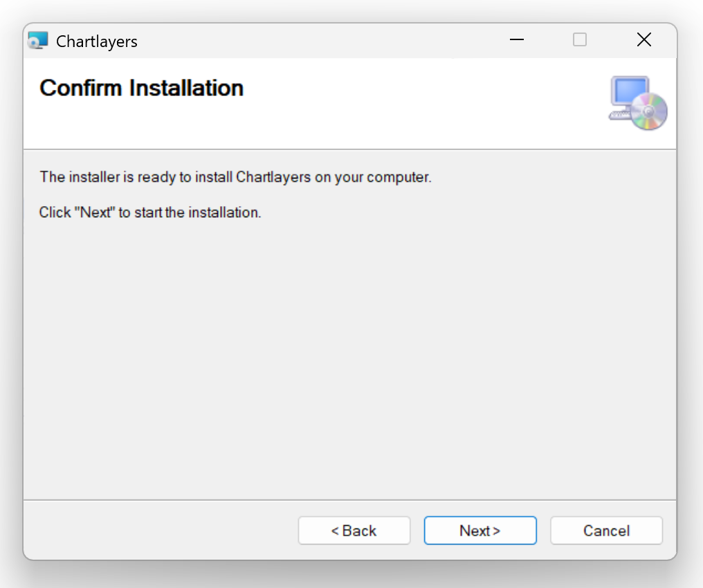Click the separator line above the buttons
This screenshot has height=588, width=703.
coord(346,499)
